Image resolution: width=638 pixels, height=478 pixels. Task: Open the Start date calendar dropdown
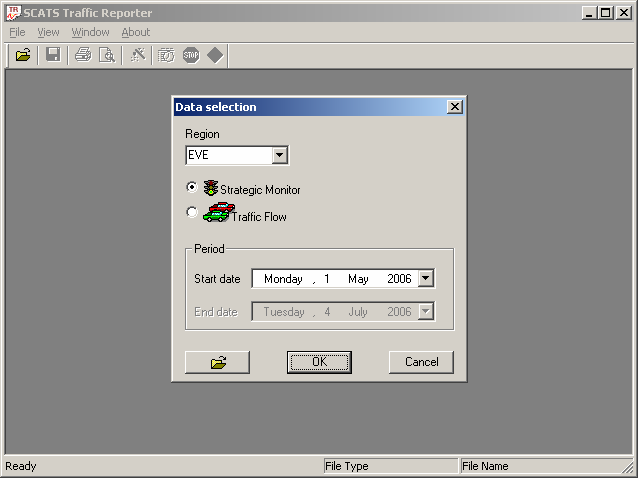pyautogui.click(x=426, y=279)
